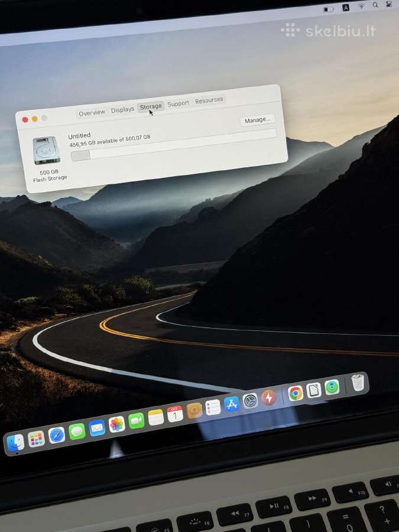The image size is (399, 532).
Task: Open the Mail app in the Dock
Action: pos(97,428)
